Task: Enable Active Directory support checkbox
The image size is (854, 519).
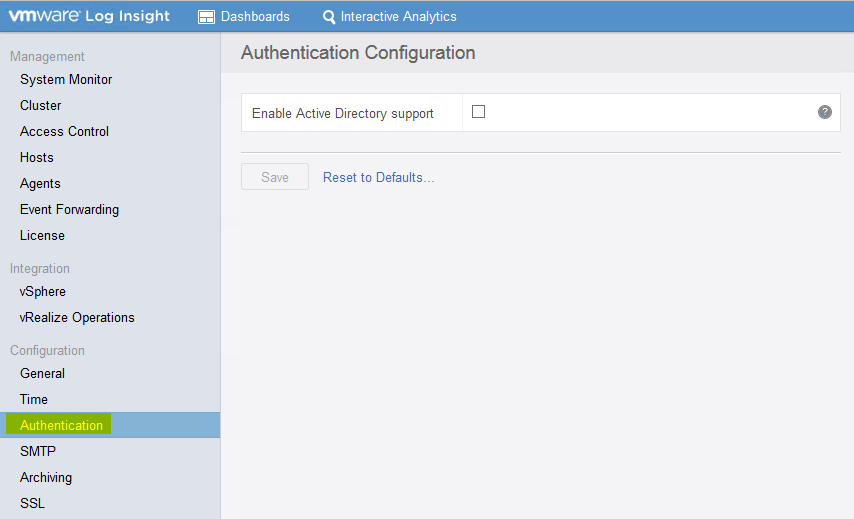Action: pyautogui.click(x=478, y=112)
